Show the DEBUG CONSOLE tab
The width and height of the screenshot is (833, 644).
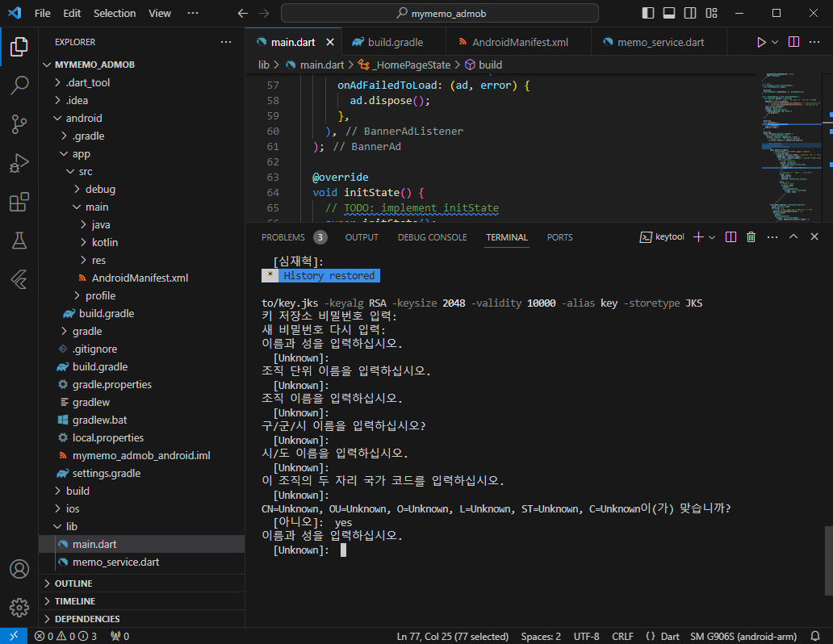pos(433,237)
